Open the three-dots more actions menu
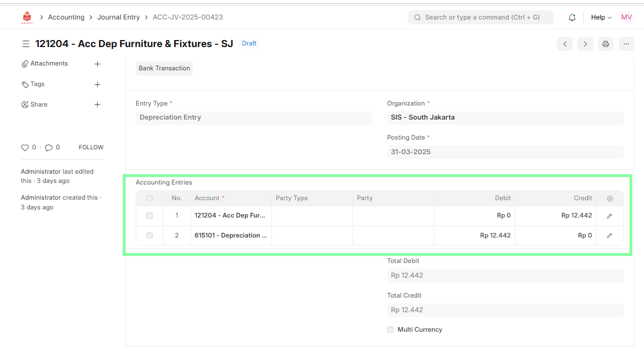This screenshot has height=349, width=644. tap(626, 44)
